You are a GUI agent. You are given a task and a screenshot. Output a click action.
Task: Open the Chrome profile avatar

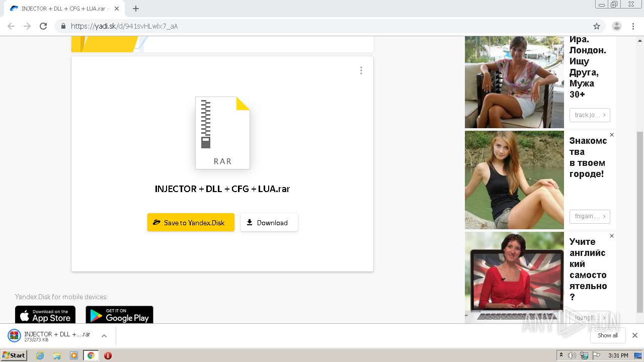coord(617,26)
